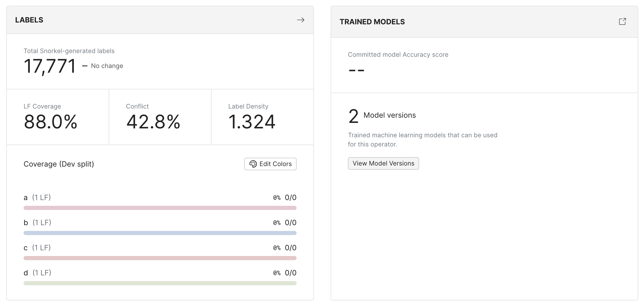644x307 pixels.
Task: Select blue coverage bar for label b
Action: point(160,233)
